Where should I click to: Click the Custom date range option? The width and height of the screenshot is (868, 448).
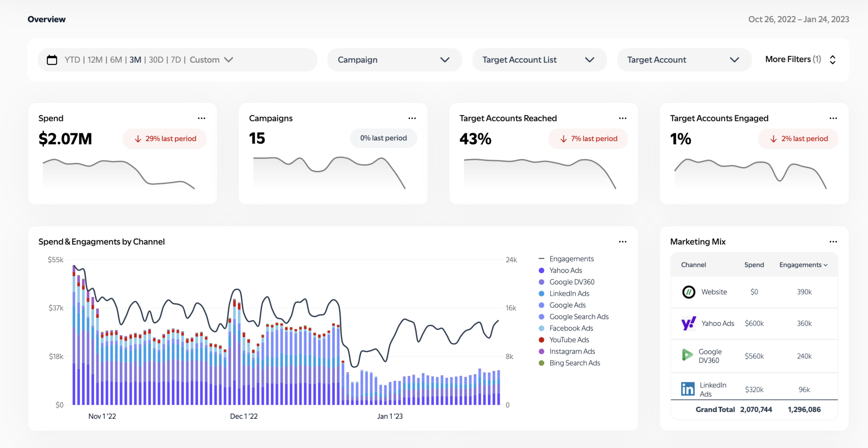coord(205,59)
